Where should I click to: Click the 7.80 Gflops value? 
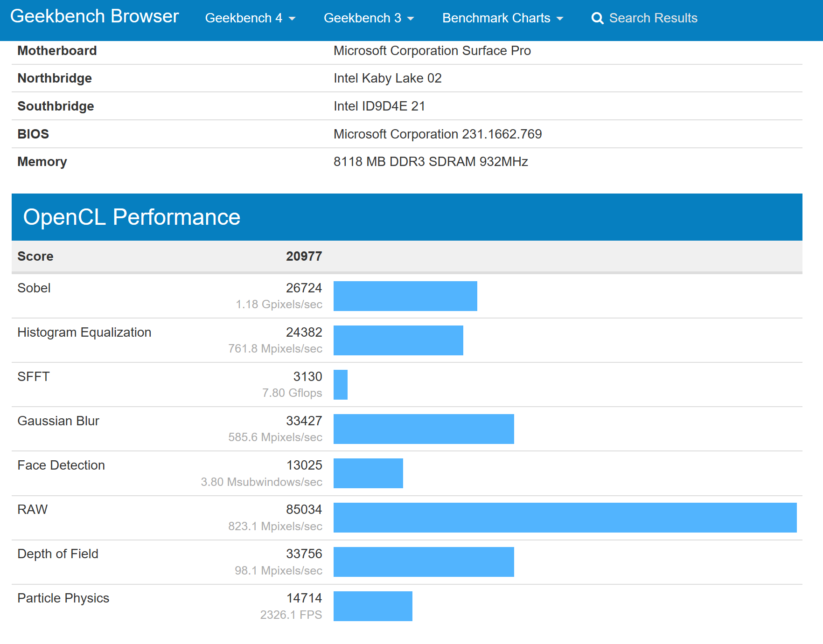[x=292, y=393]
